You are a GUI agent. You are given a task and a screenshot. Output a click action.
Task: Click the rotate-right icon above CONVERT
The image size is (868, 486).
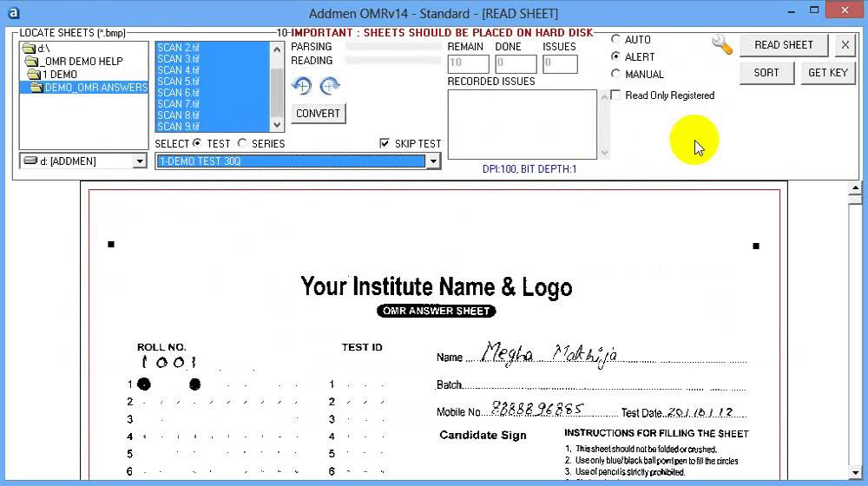tap(330, 86)
